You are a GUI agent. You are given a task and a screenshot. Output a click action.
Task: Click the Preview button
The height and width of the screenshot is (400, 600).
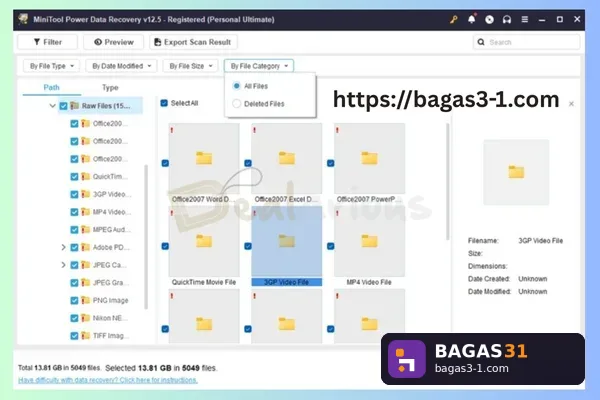point(114,42)
